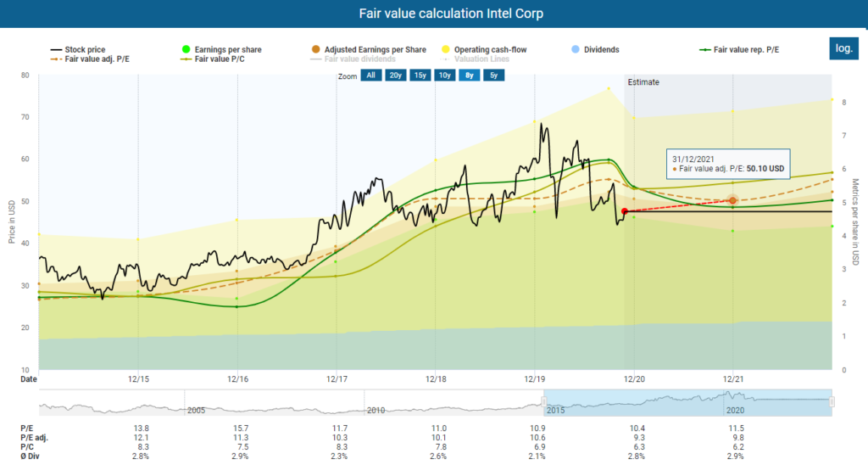868x465 pixels.
Task: Toggle Fair value P/C series
Action: [213, 59]
